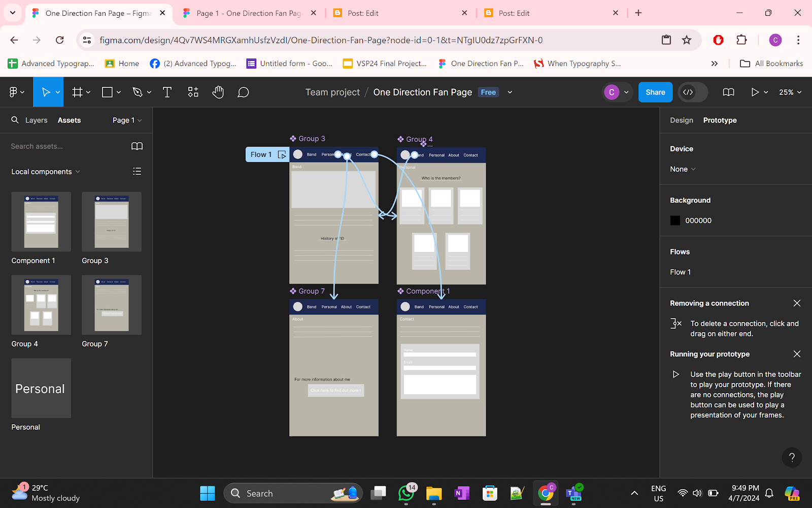Viewport: 812px width, 508px height.
Task: Select the Add comment tool
Action: click(244, 92)
